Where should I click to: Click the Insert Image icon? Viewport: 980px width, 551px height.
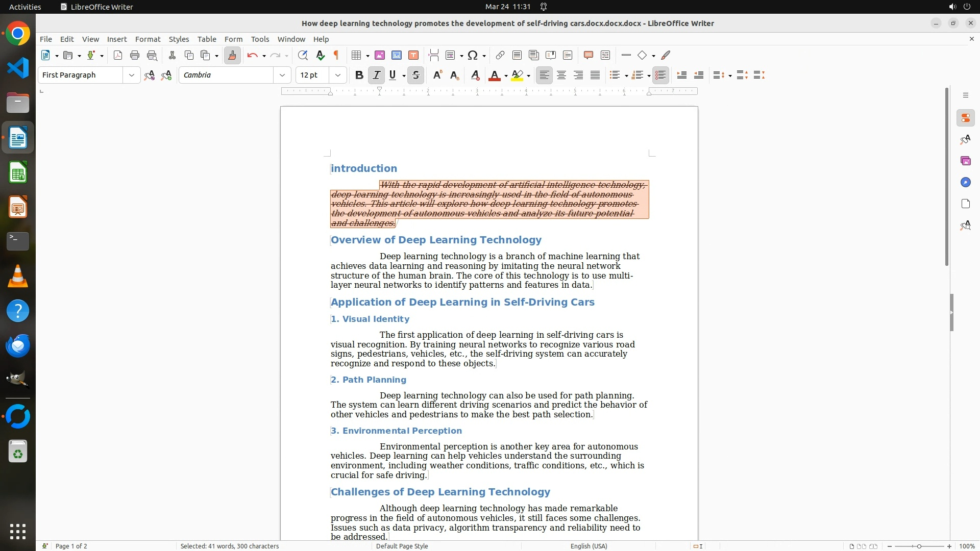click(380, 55)
